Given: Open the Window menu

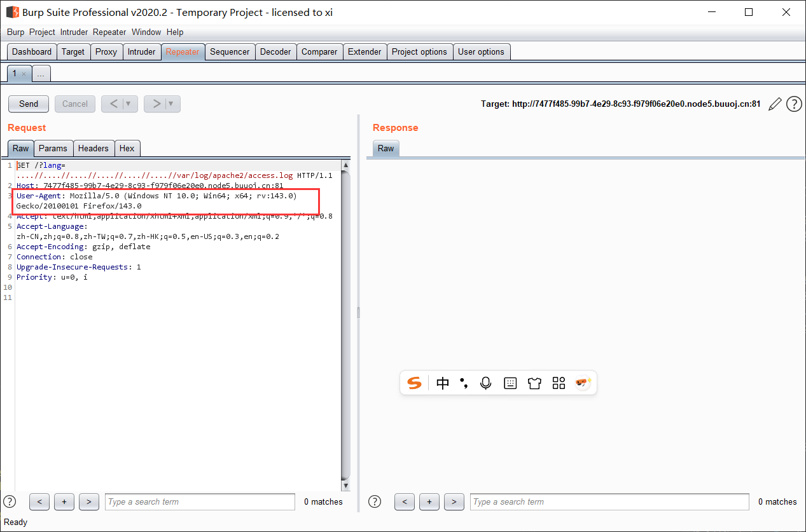Looking at the screenshot, I should tap(146, 32).
